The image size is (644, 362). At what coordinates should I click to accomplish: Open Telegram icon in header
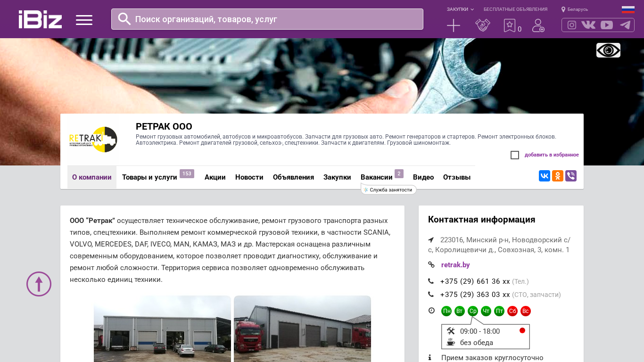[x=625, y=25]
